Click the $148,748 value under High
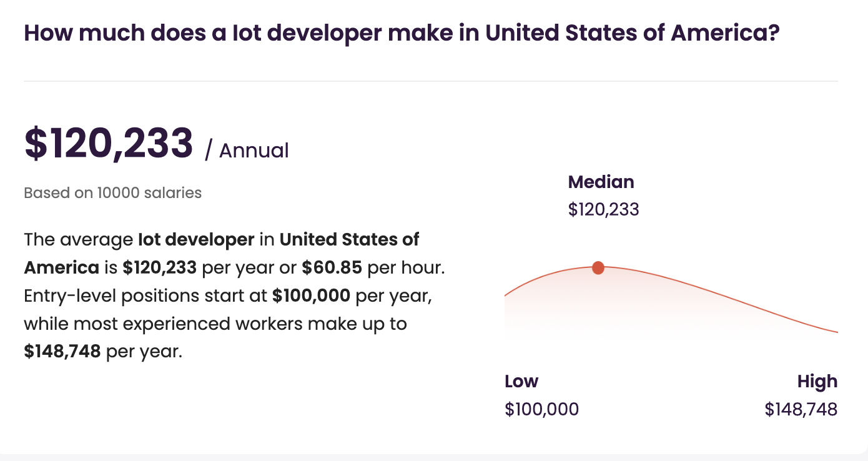 coord(801,409)
